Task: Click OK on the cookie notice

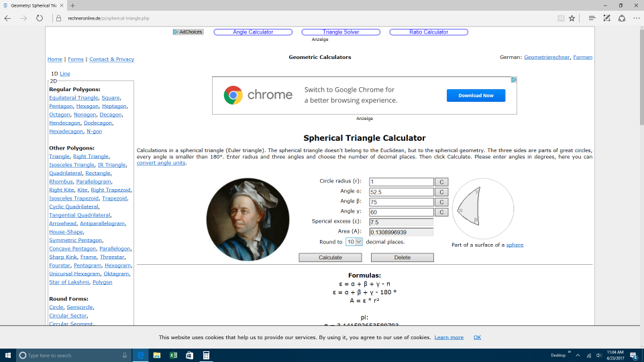Action: (x=477, y=337)
